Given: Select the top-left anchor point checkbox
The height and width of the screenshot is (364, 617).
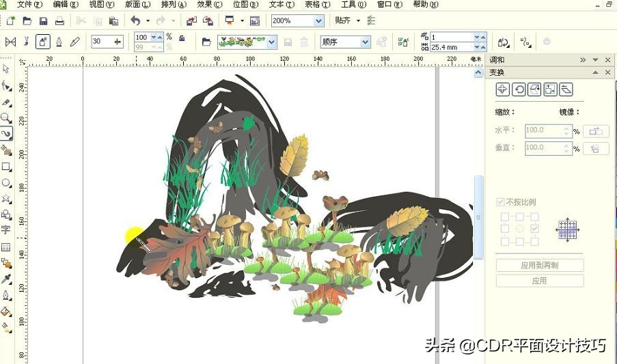Looking at the screenshot, I should point(505,216).
